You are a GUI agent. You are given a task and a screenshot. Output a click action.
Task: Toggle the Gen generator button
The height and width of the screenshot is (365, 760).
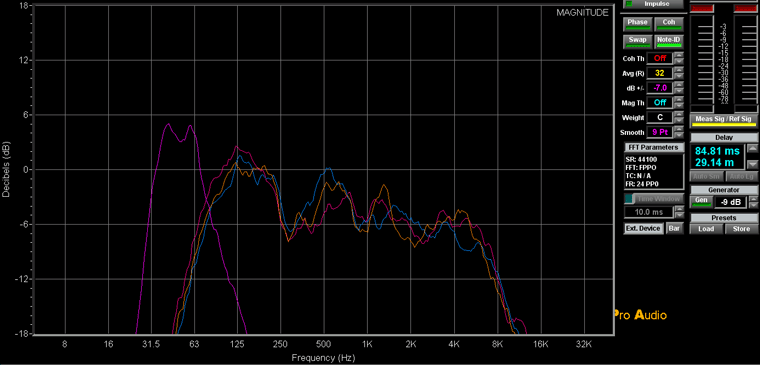tap(701, 201)
